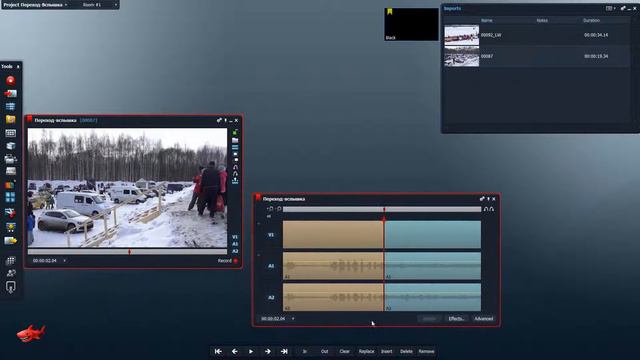Open the yellow folder tool in Tools panel
Image resolution: width=640 pixels, height=360 pixels.
click(x=10, y=120)
